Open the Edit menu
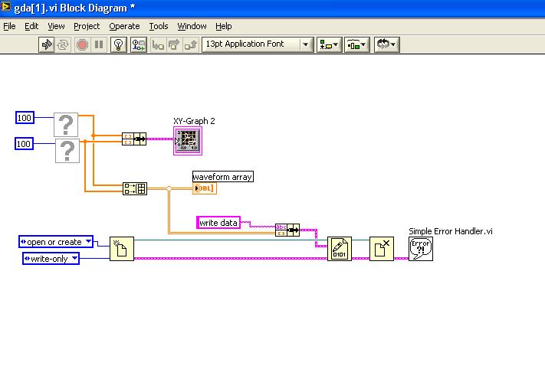545x392 pixels. click(x=31, y=26)
